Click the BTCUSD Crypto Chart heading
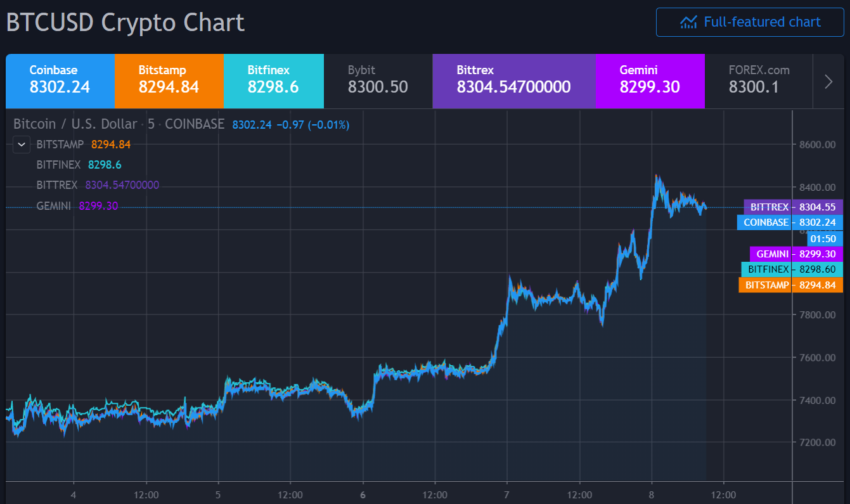The width and height of the screenshot is (850, 504). point(126,22)
